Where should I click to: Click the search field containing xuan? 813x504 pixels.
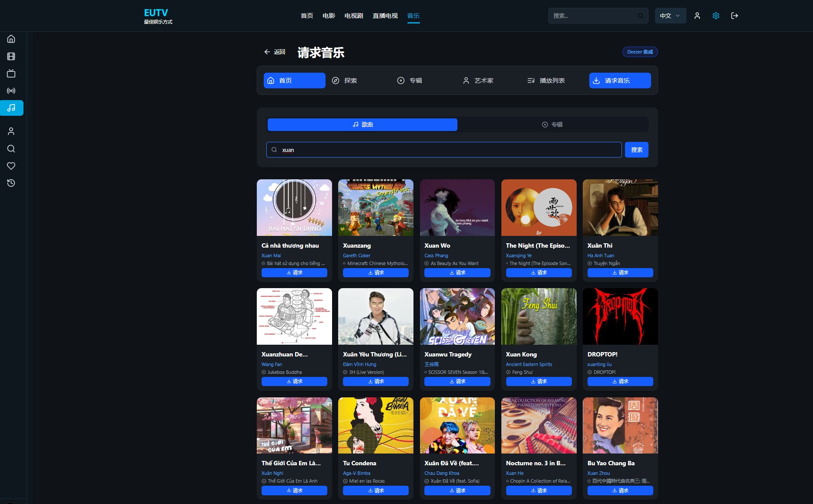pyautogui.click(x=444, y=150)
